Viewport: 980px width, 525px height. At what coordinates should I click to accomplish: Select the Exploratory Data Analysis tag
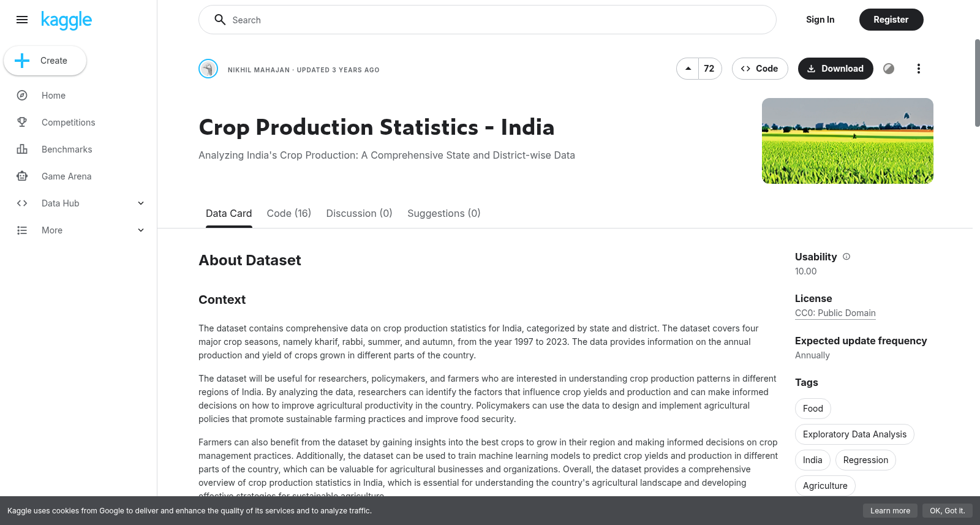[854, 434]
